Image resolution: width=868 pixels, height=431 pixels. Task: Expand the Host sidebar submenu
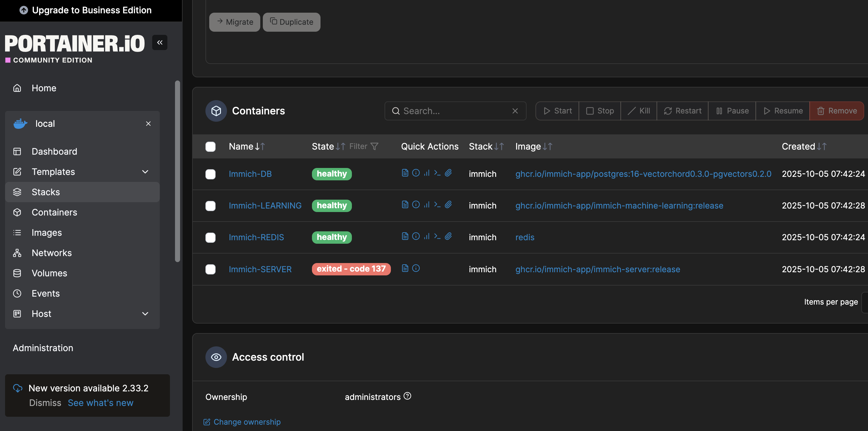(145, 314)
